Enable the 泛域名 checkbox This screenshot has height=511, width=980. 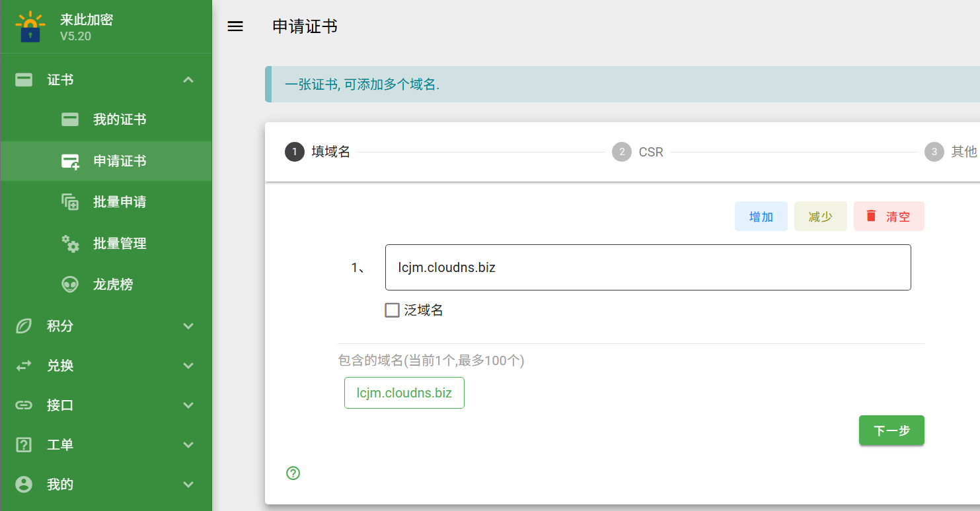coord(393,310)
